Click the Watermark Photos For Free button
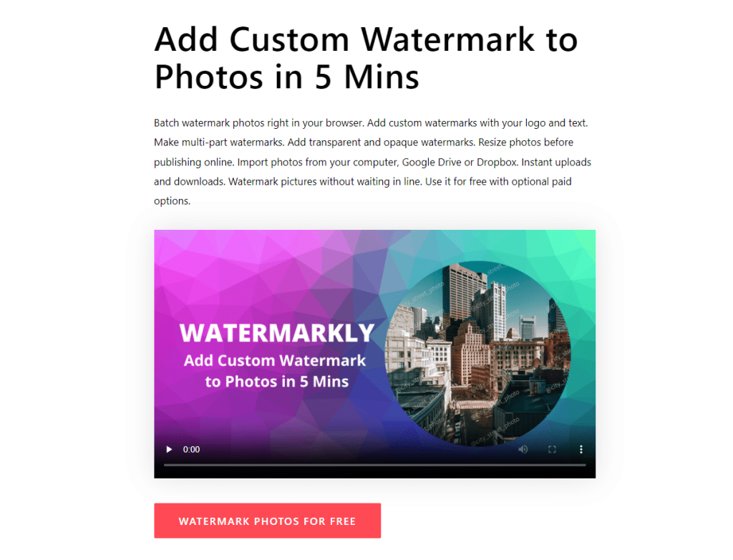The width and height of the screenshot is (733, 560). (268, 521)
